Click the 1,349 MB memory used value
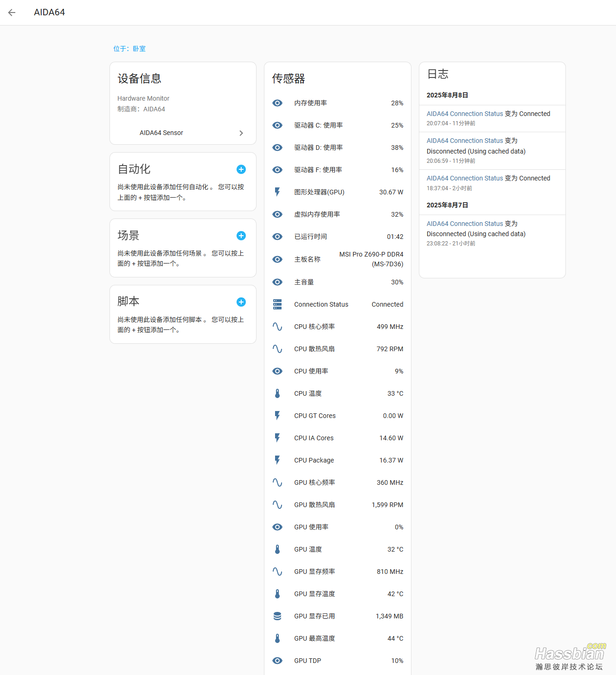This screenshot has height=675, width=616. (x=390, y=616)
